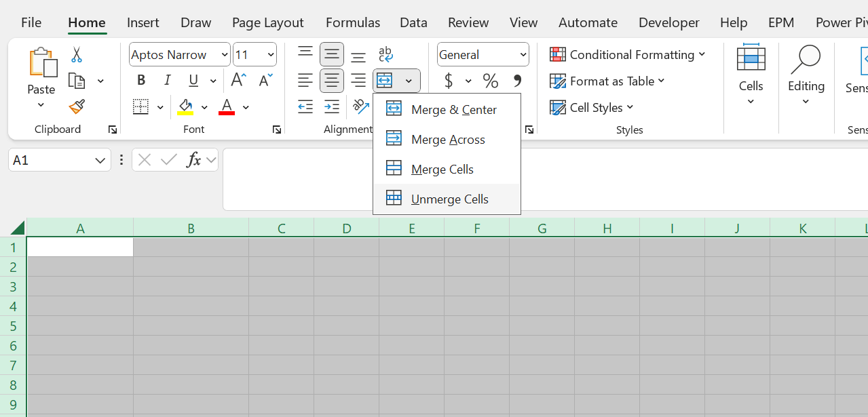Increase the cell indent
The image size is (868, 417).
click(x=332, y=106)
